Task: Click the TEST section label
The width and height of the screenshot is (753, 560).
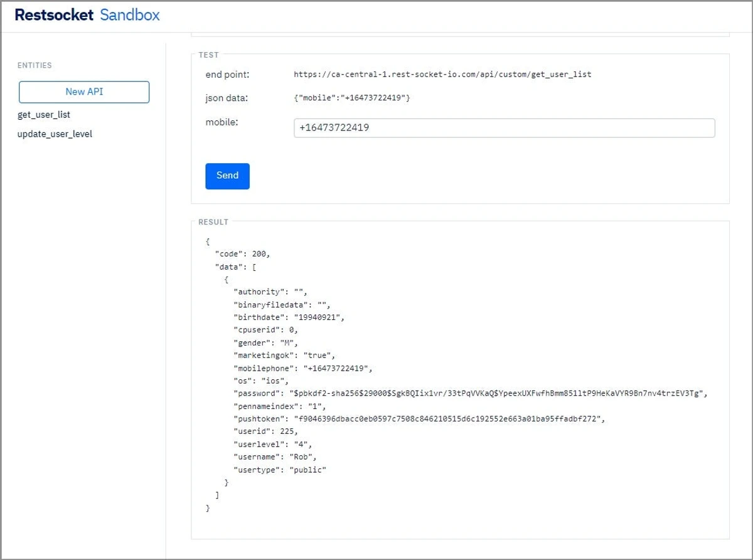Action: click(x=209, y=55)
